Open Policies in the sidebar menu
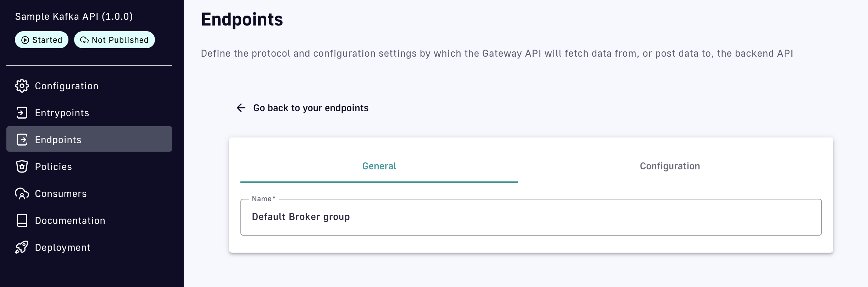Viewport: 868px width, 287px height. click(x=54, y=167)
